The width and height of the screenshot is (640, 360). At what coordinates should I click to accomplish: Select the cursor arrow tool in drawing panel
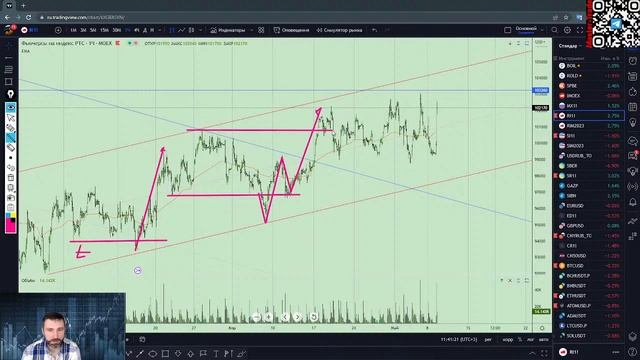pyautogui.click(x=11, y=118)
